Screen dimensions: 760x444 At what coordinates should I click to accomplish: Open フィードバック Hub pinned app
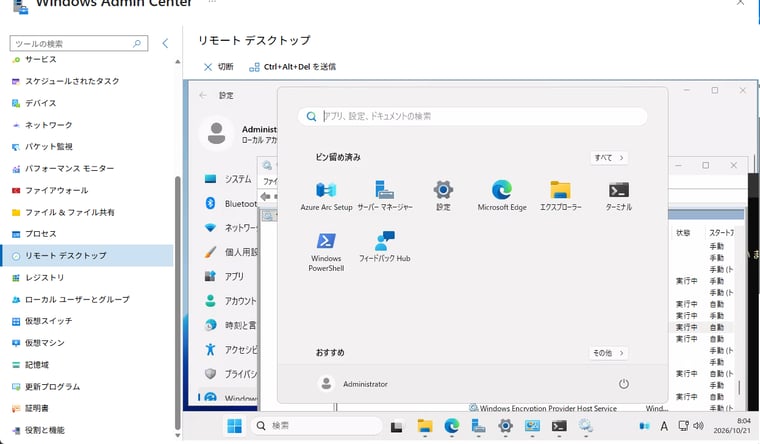(x=385, y=247)
